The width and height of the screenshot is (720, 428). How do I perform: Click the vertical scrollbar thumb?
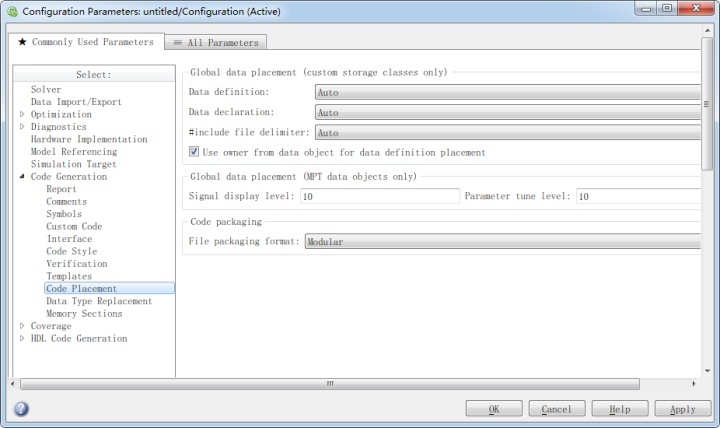(x=707, y=104)
